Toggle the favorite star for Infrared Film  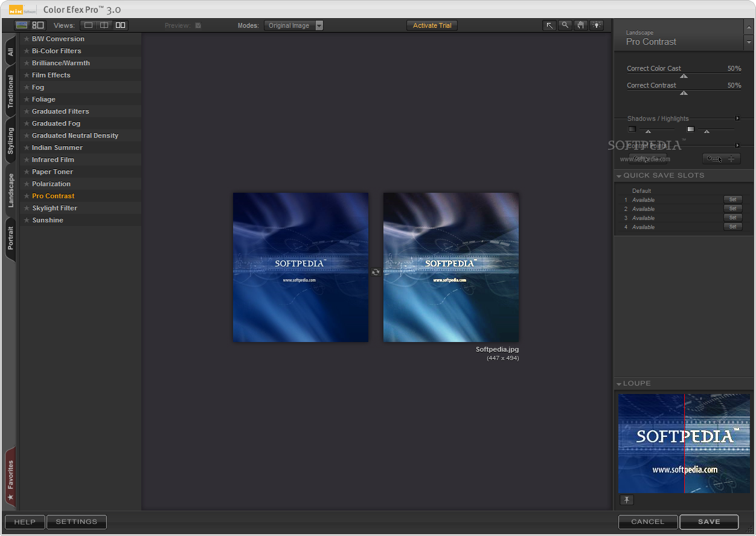click(27, 160)
